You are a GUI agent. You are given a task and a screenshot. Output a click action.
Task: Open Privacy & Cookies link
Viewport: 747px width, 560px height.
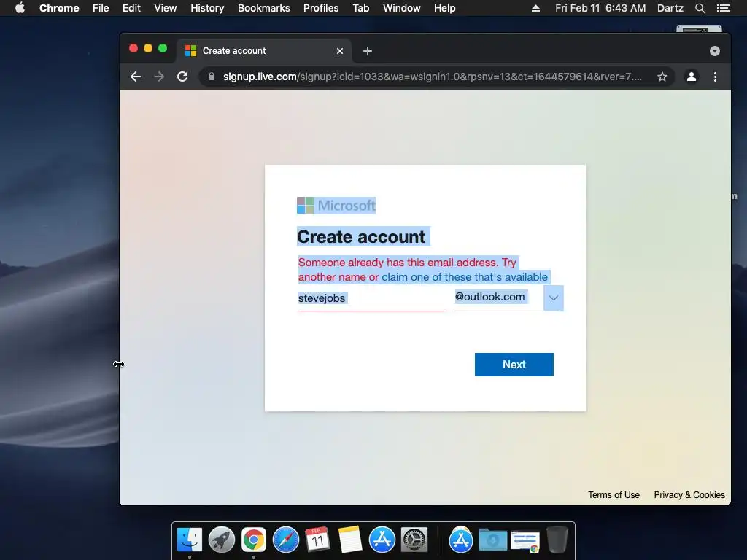coord(689,495)
